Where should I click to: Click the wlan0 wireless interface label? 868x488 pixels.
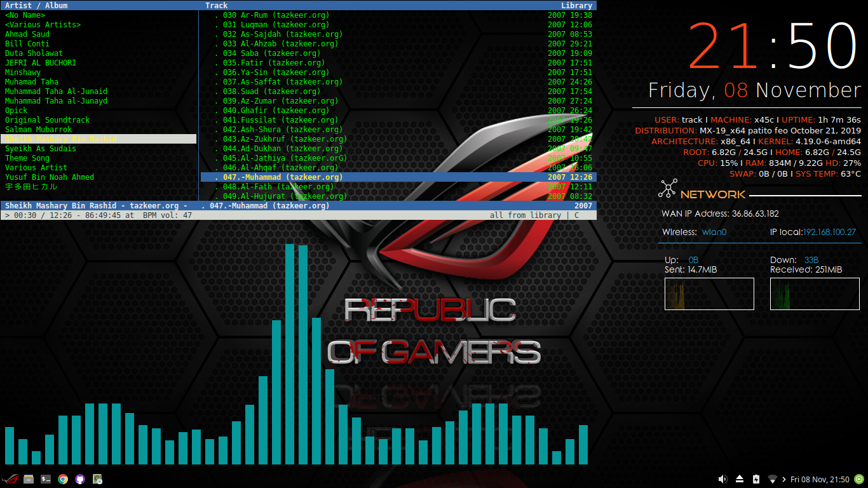click(x=714, y=232)
